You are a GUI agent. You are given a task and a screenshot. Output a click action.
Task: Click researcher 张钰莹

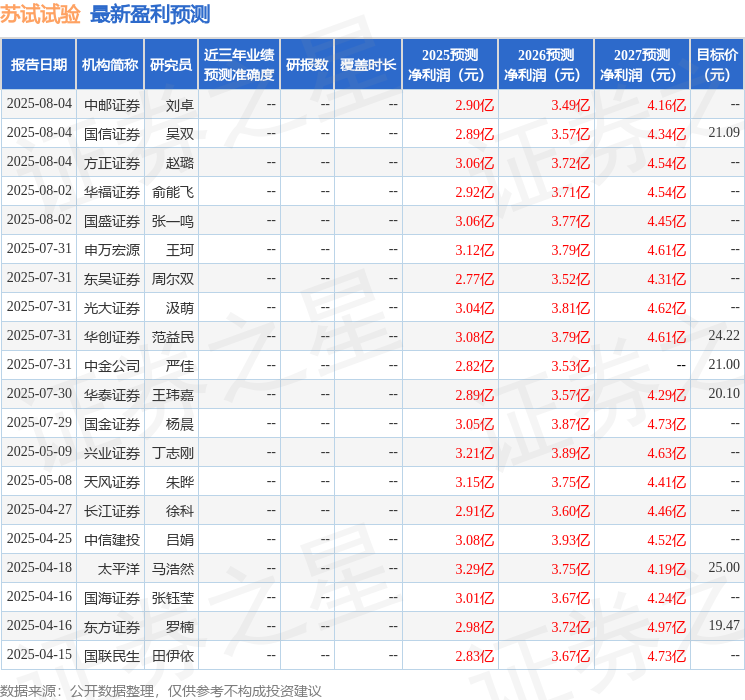173,598
